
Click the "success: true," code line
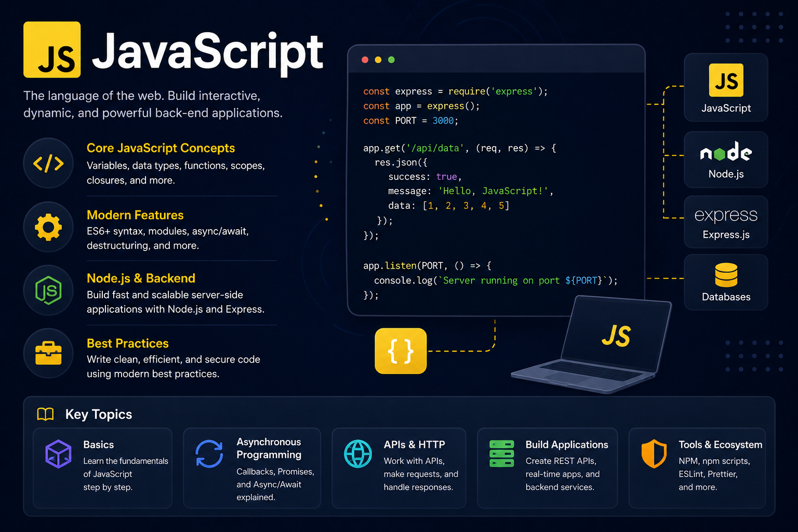425,177
